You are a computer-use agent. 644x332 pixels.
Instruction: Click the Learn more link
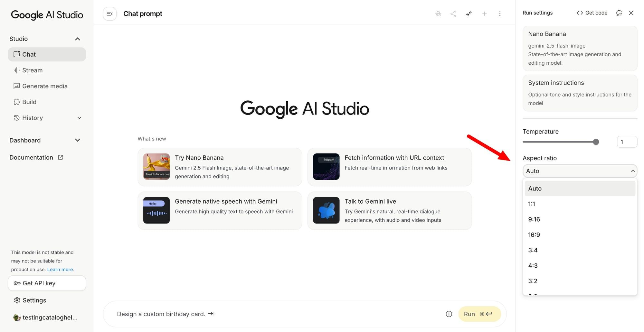60,270
